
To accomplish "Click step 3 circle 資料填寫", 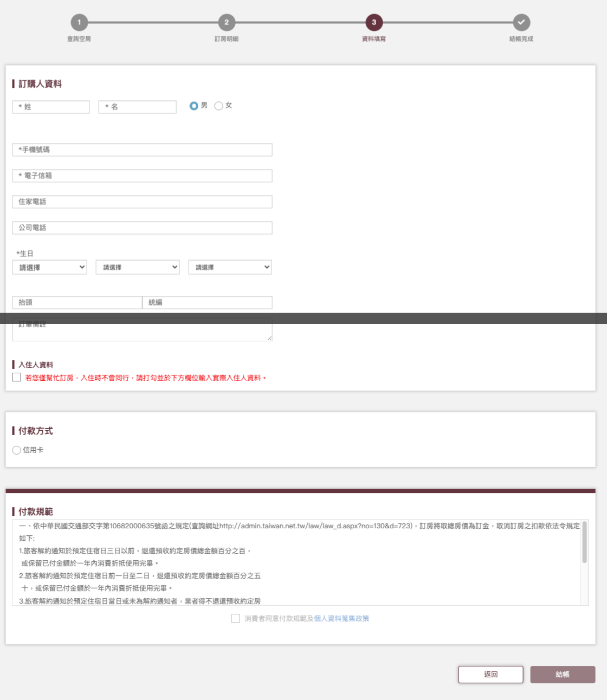I will (x=374, y=22).
